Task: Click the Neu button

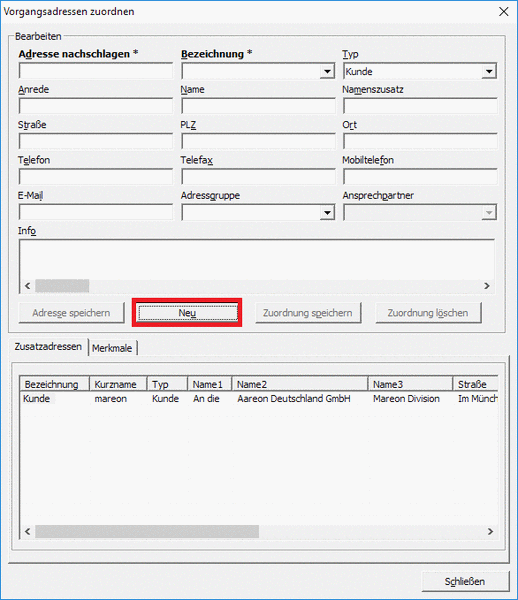Action: click(x=187, y=313)
